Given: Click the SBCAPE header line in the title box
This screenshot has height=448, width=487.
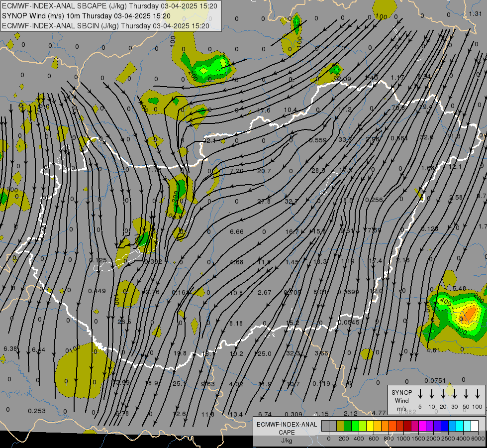Looking at the screenshot, I should (x=109, y=6).
